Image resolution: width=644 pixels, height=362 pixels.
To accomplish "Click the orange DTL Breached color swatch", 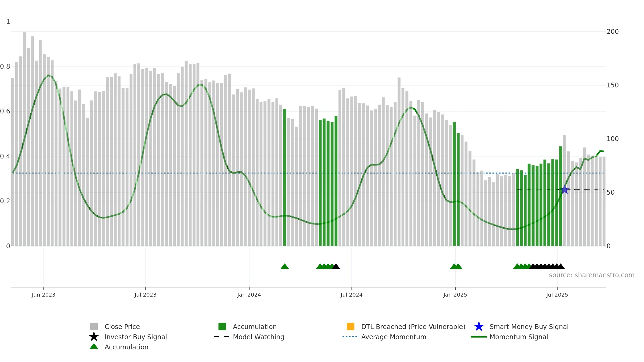I will [350, 326].
